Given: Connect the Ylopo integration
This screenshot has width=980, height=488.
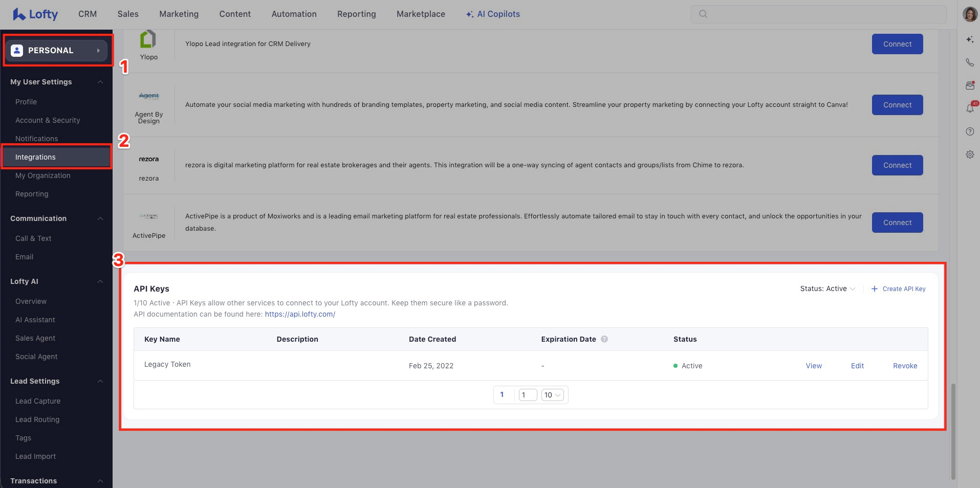Looking at the screenshot, I should click(897, 44).
